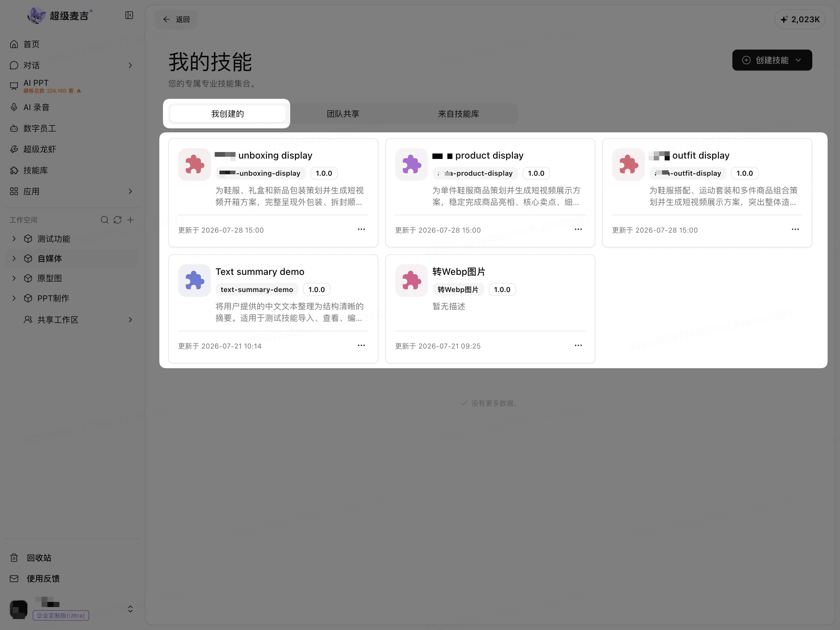Open the 首页 home page

72,44
